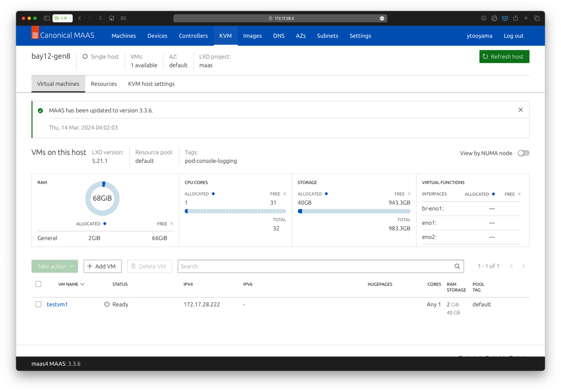Viewport: 561px width, 392px height.
Task: Go to the DNS page
Action: coord(279,36)
